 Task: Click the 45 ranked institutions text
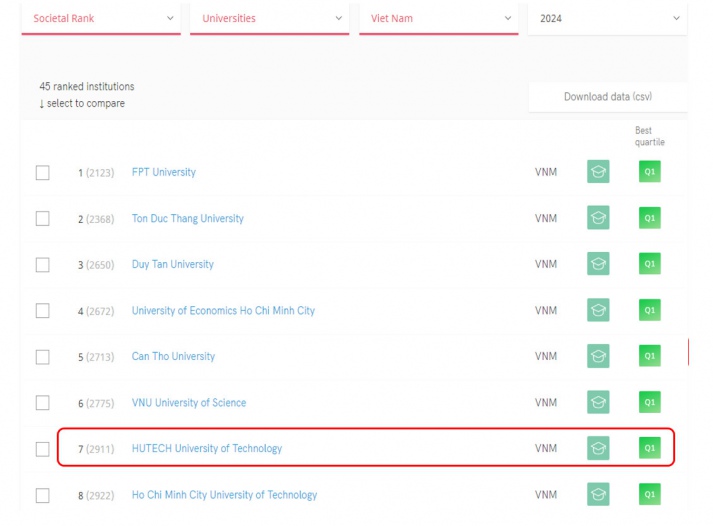(x=87, y=86)
